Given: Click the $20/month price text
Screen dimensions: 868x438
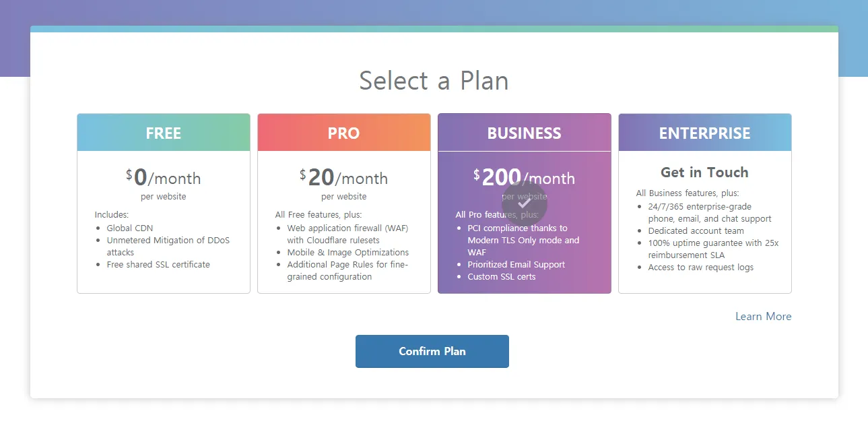Looking at the screenshot, I should tap(344, 178).
